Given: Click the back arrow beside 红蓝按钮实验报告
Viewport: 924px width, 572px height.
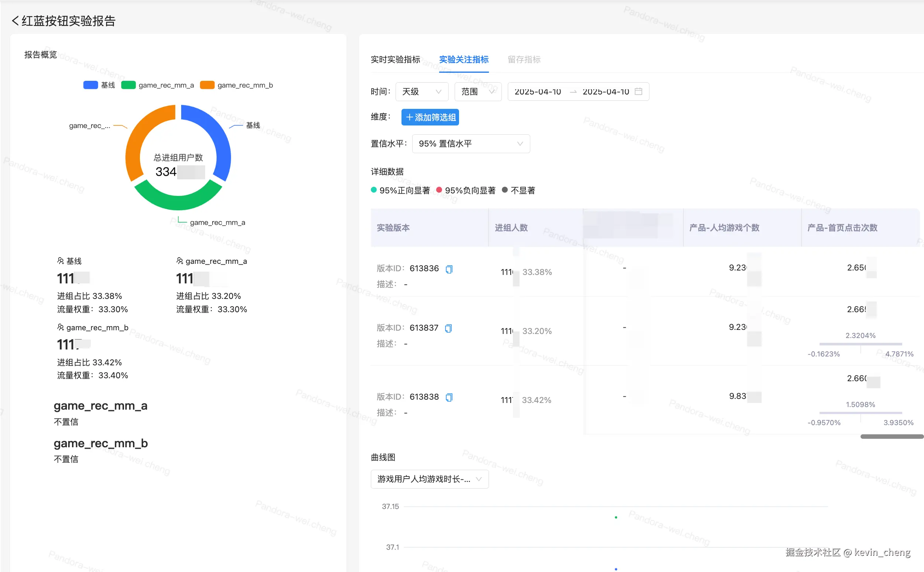Looking at the screenshot, I should tap(15, 21).
